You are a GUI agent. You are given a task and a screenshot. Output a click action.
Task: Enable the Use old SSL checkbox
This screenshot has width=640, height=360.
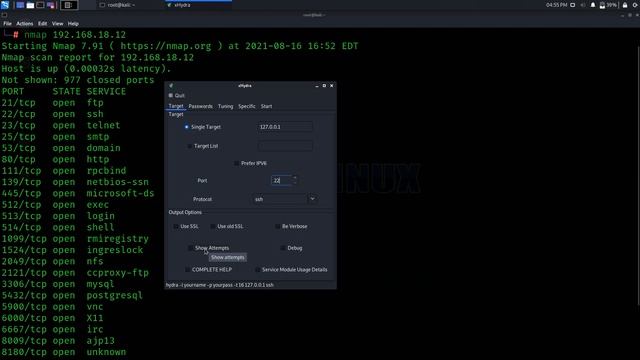click(x=213, y=226)
